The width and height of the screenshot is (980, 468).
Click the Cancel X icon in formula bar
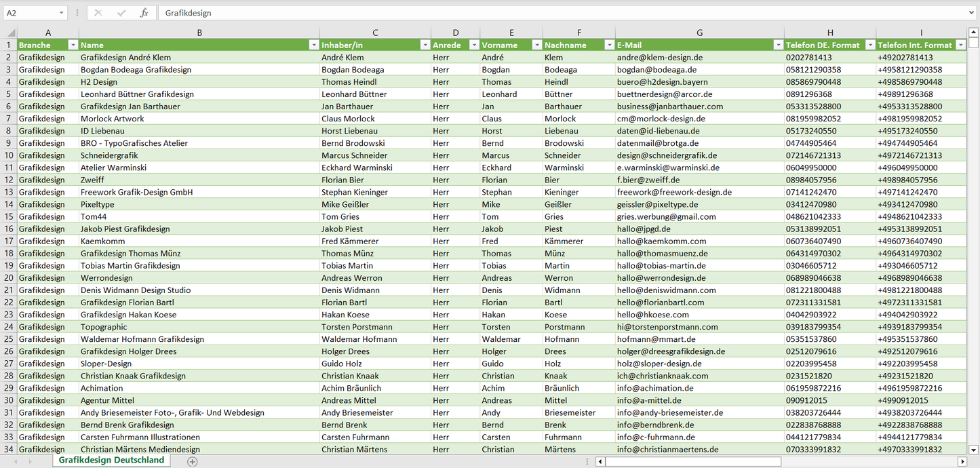tap(98, 13)
